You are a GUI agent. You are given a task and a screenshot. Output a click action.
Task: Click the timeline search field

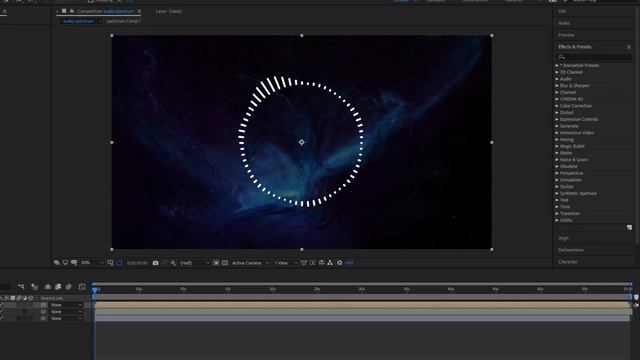click(5, 287)
